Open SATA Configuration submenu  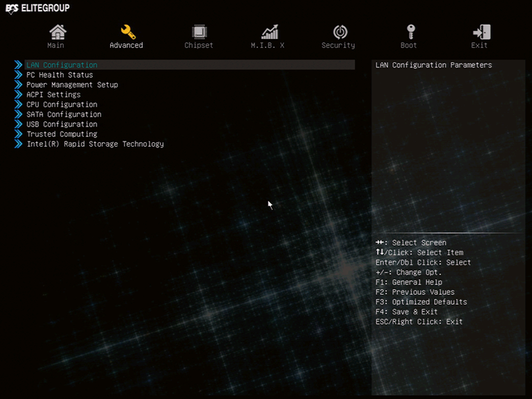(64, 114)
